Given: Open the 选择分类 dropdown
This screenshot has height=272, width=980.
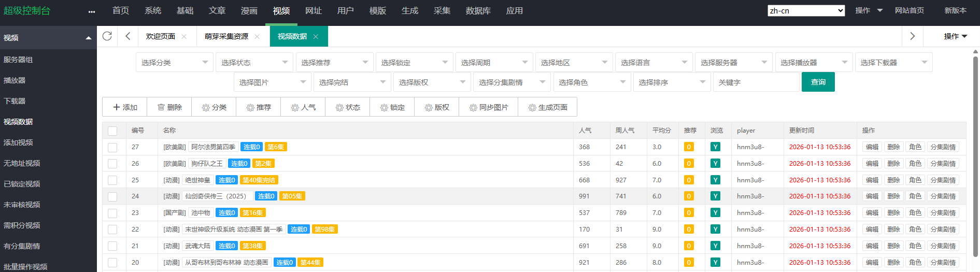Looking at the screenshot, I should tap(174, 63).
